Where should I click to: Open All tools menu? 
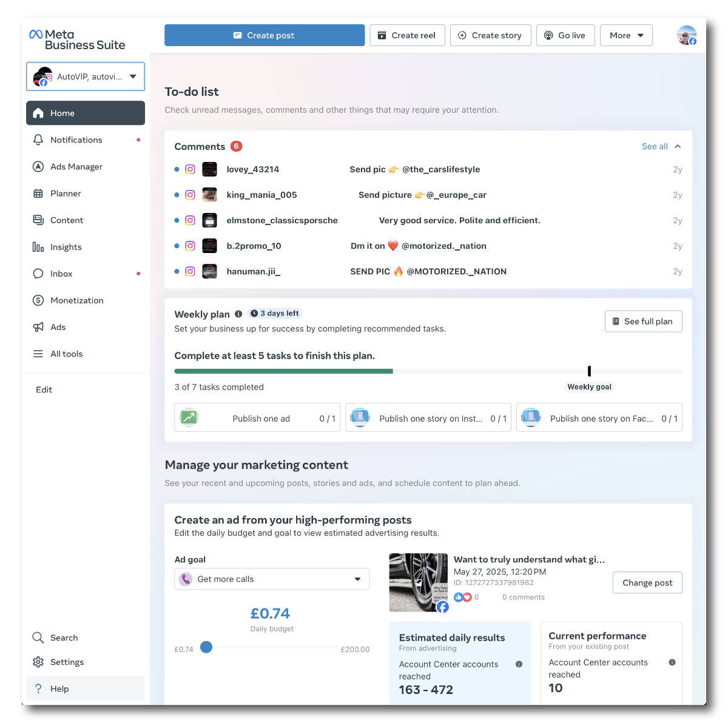(x=86, y=353)
